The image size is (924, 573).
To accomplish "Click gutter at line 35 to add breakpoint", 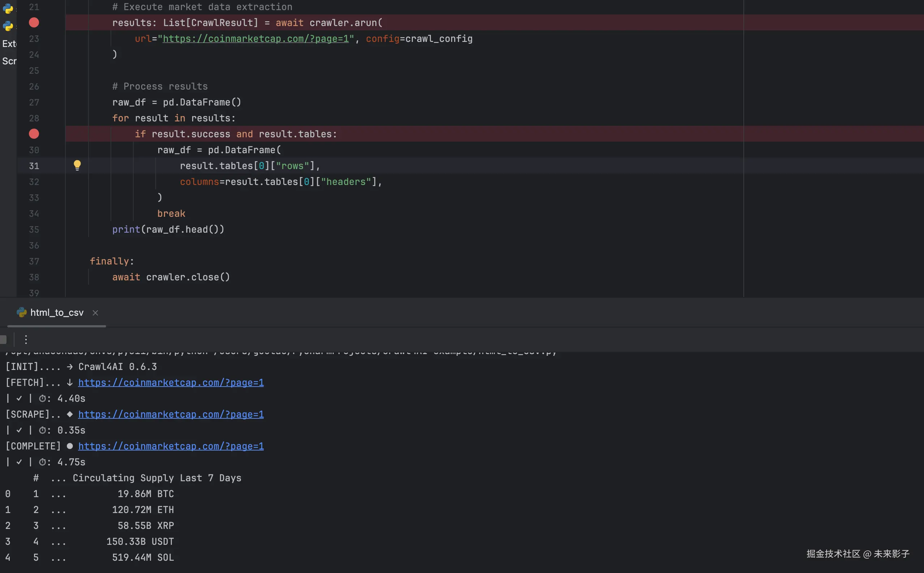I will click(34, 229).
